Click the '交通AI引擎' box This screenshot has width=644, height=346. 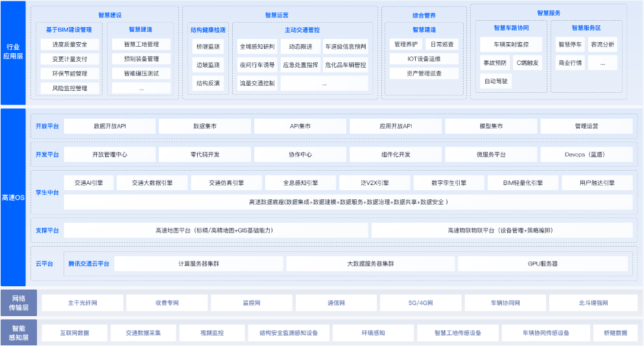pyautogui.click(x=89, y=183)
